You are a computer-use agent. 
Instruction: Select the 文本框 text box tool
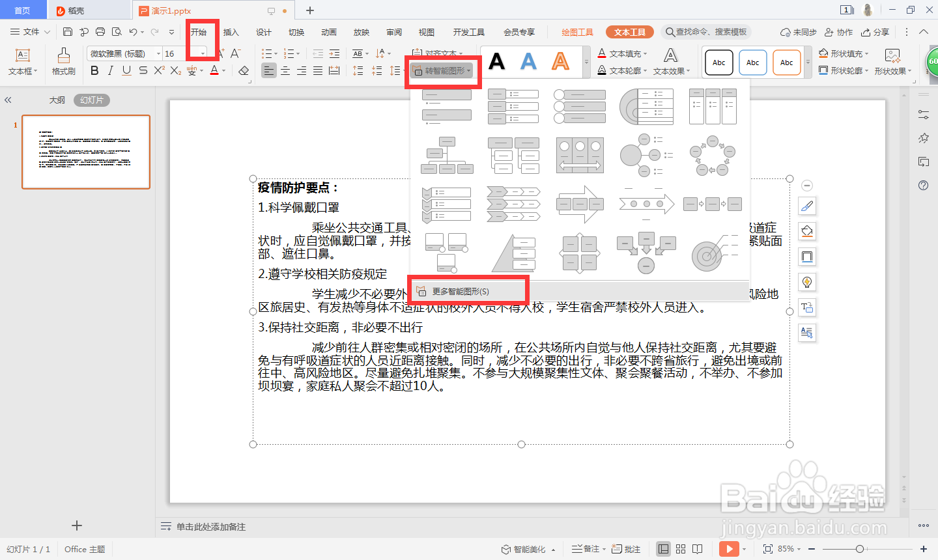pos(21,62)
